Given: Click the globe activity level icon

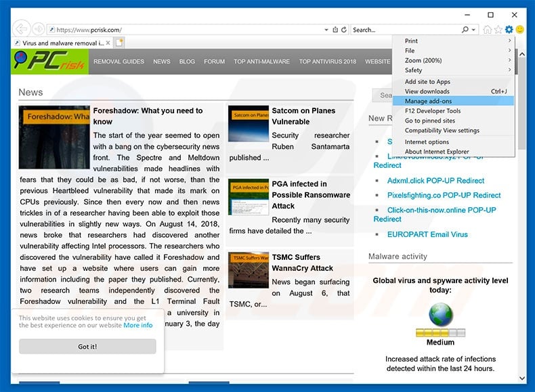Looking at the screenshot, I should (441, 315).
